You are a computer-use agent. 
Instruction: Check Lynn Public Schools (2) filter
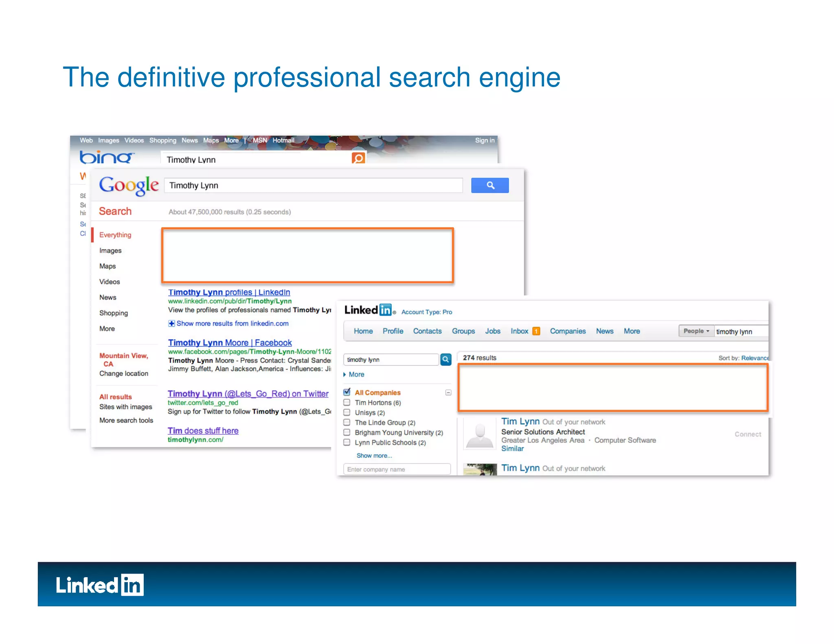click(347, 442)
